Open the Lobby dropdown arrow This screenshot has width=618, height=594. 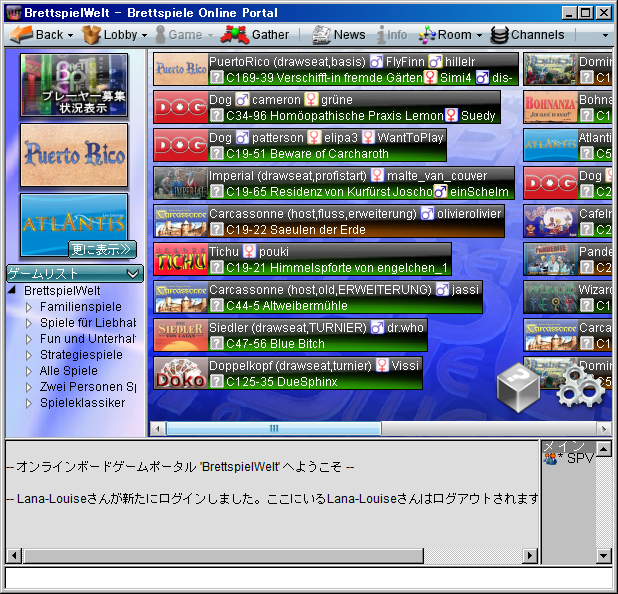tap(144, 35)
